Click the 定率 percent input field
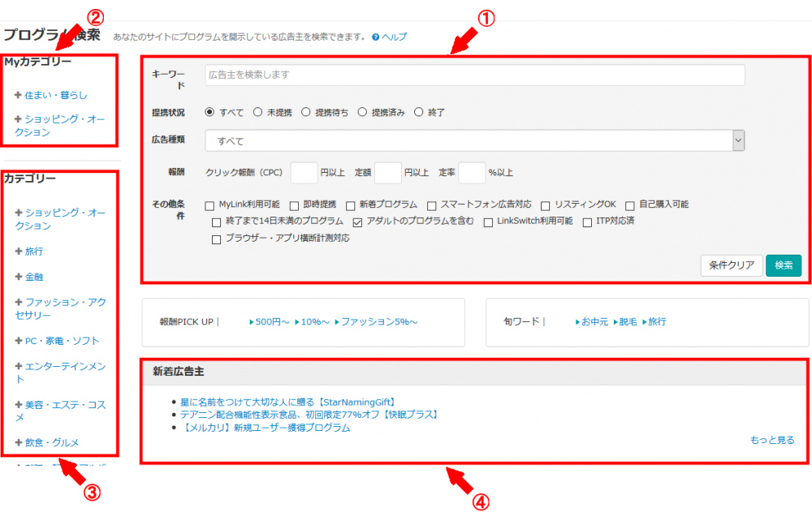This screenshot has width=812, height=521. (472, 173)
